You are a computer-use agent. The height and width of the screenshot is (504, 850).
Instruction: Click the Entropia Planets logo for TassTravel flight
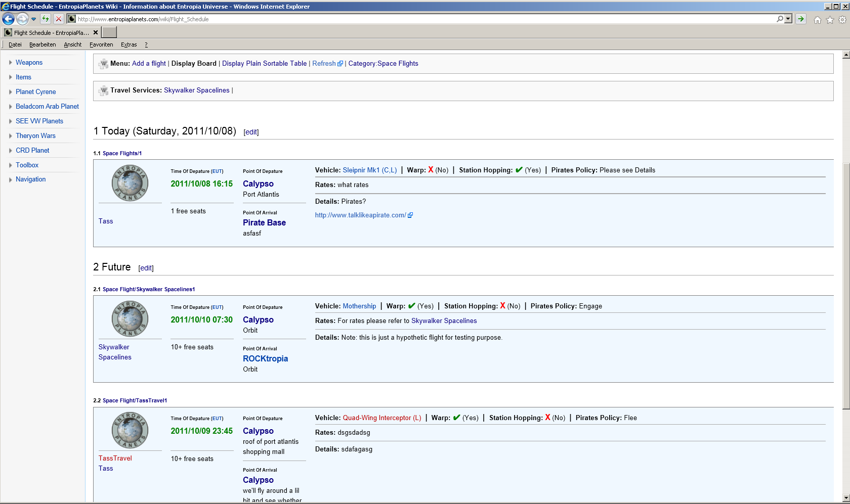coord(130,430)
